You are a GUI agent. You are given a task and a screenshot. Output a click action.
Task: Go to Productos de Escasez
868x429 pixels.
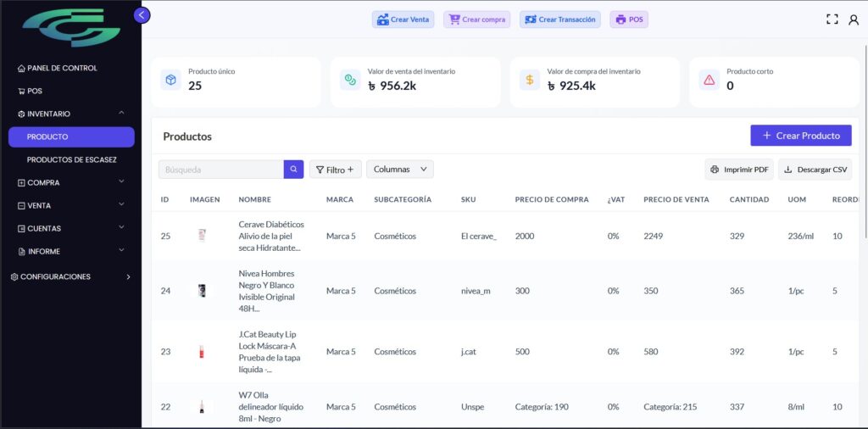[72, 159]
